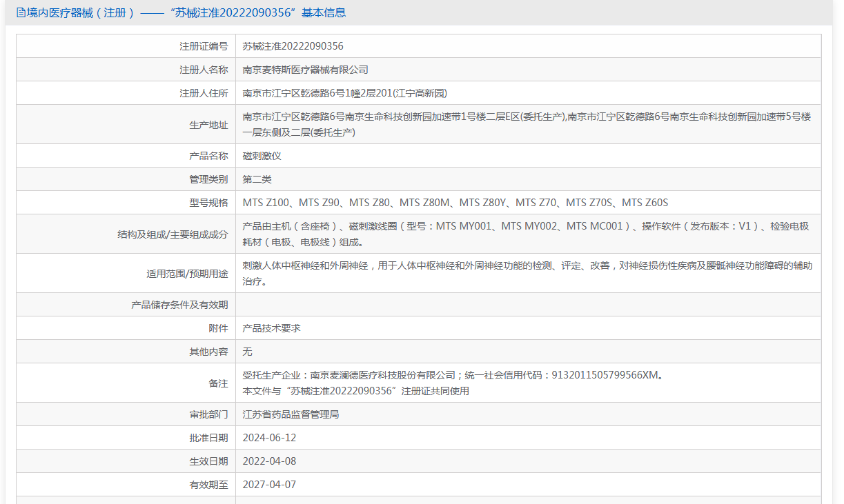Screen dimensions: 844x504
Task: Click the 审批部门 label
Action: [x=208, y=414]
